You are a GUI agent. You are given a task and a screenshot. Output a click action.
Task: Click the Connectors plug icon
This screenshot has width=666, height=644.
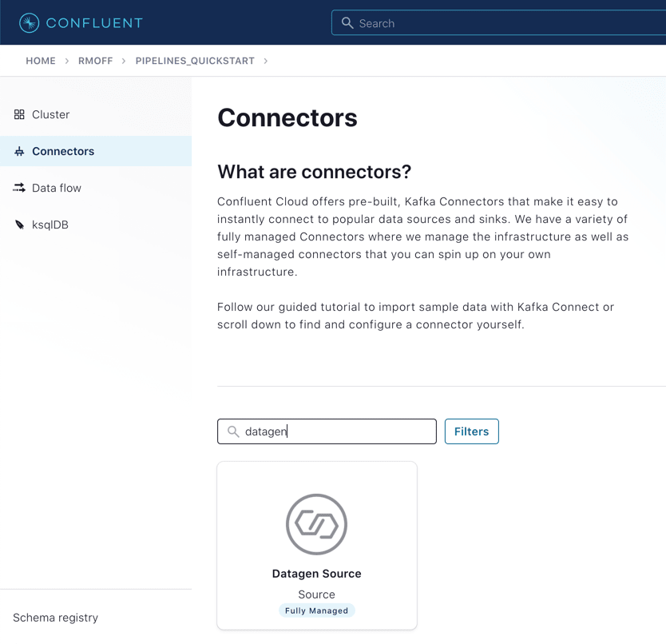(19, 151)
